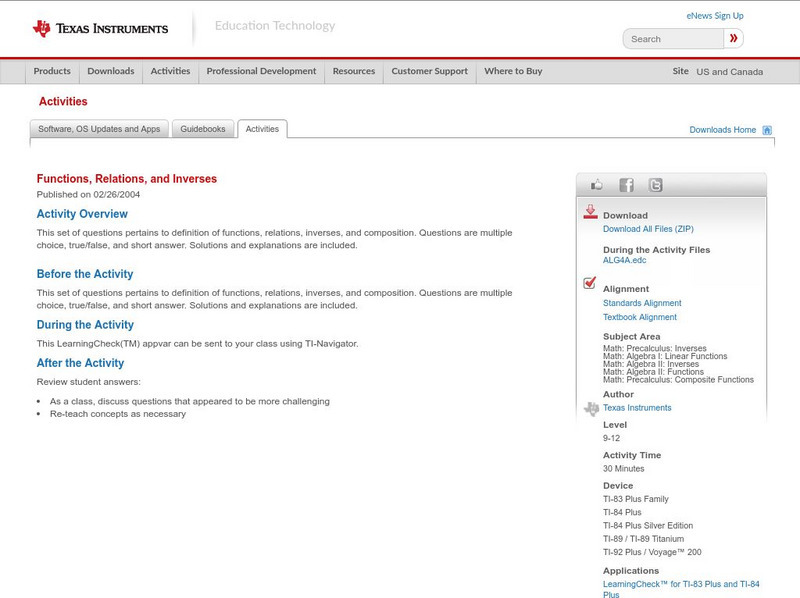Image resolution: width=800 pixels, height=598 pixels.
Task: Switch to the Guidebooks tab
Action: (203, 129)
